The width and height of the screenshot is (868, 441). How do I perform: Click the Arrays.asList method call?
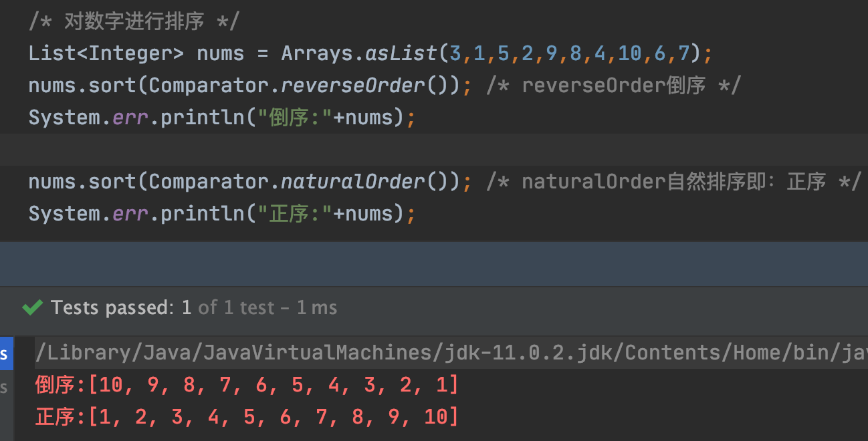pos(358,53)
